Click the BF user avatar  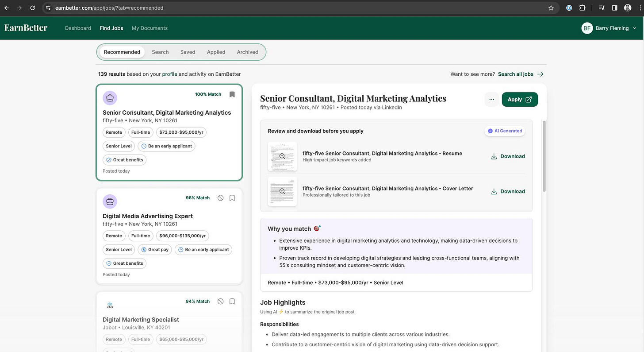587,28
